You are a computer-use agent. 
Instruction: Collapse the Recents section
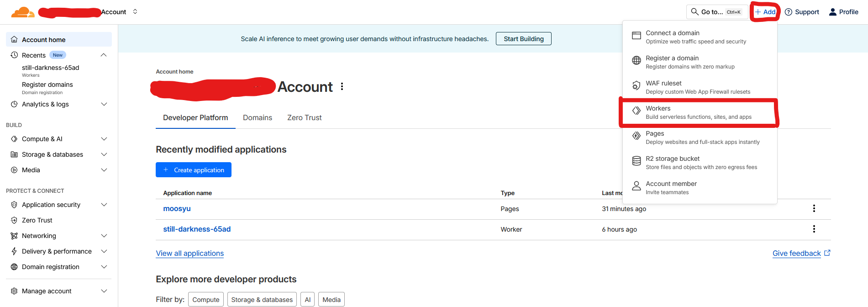point(104,55)
